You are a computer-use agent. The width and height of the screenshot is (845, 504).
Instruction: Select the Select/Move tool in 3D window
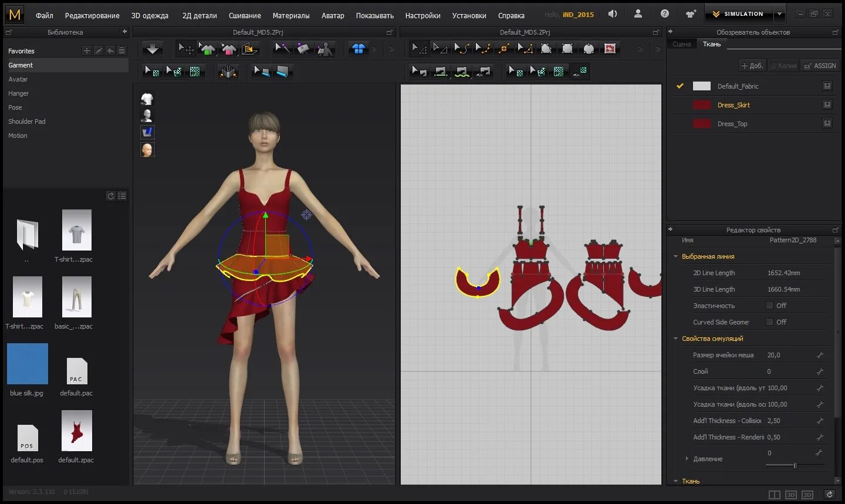click(x=186, y=49)
